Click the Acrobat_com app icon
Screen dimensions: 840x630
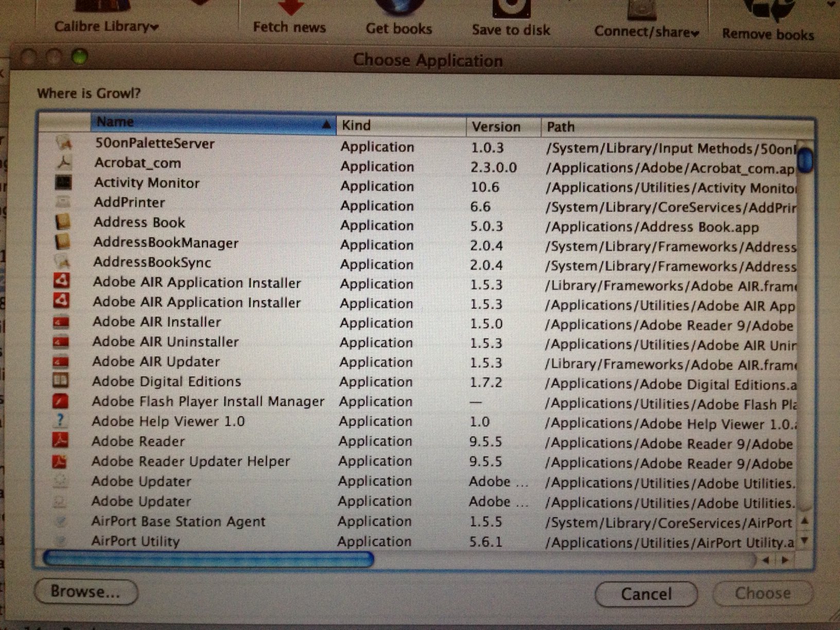tap(63, 163)
